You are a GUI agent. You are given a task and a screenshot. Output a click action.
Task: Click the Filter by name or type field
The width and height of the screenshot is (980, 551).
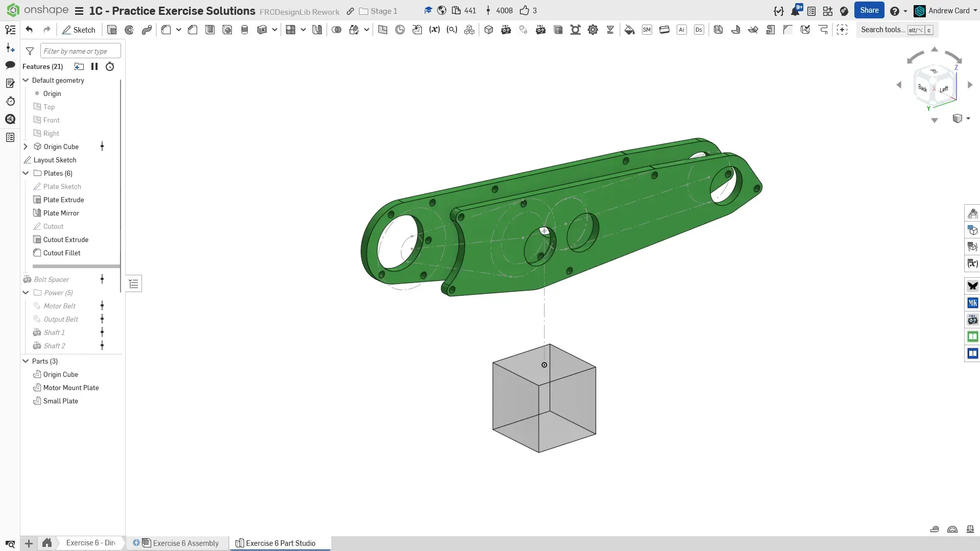click(80, 51)
